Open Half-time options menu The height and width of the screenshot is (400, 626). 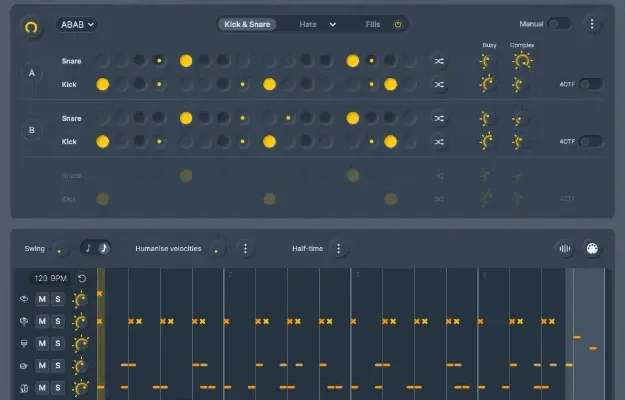point(338,248)
